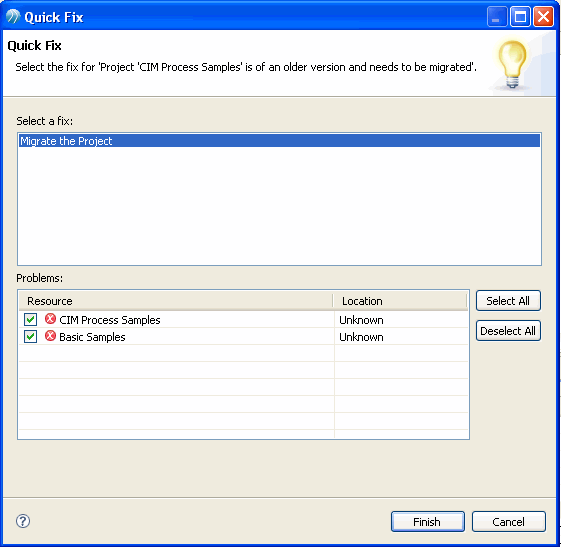Click the lightbulb Quick Fix banner icon

(x=512, y=64)
